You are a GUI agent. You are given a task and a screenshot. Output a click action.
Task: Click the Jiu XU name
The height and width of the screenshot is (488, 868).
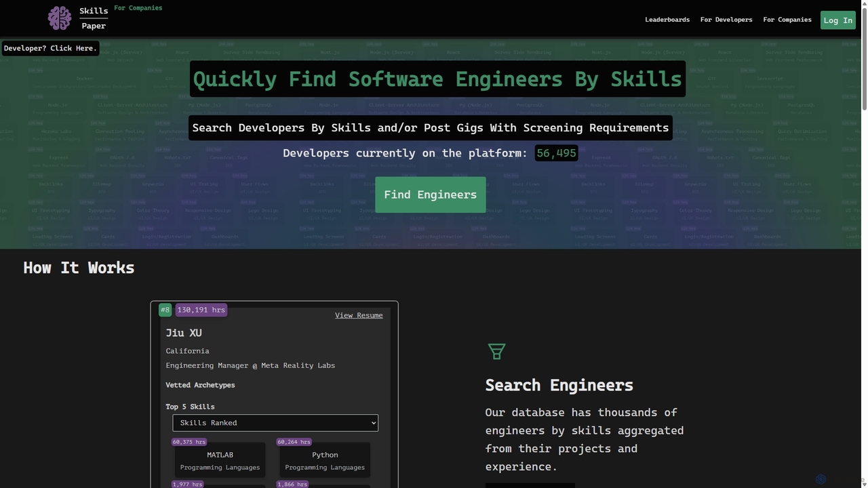(x=184, y=333)
